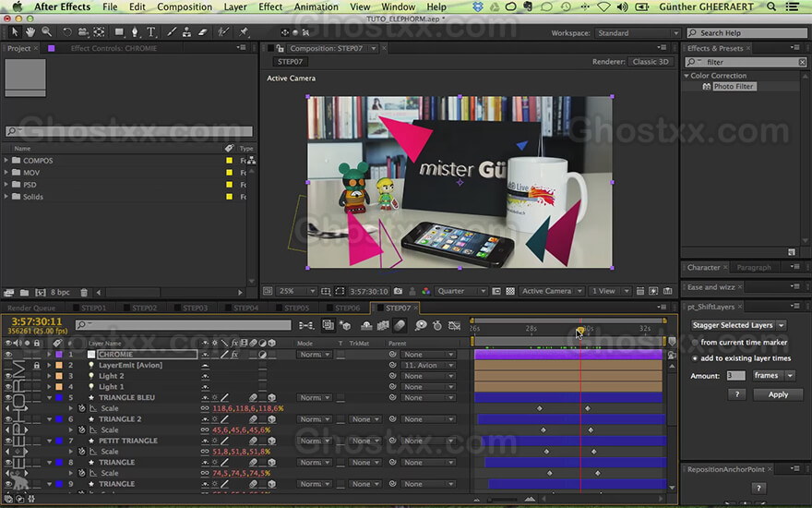This screenshot has height=508, width=812.
Task: Open the Composition menu
Action: coord(185,6)
